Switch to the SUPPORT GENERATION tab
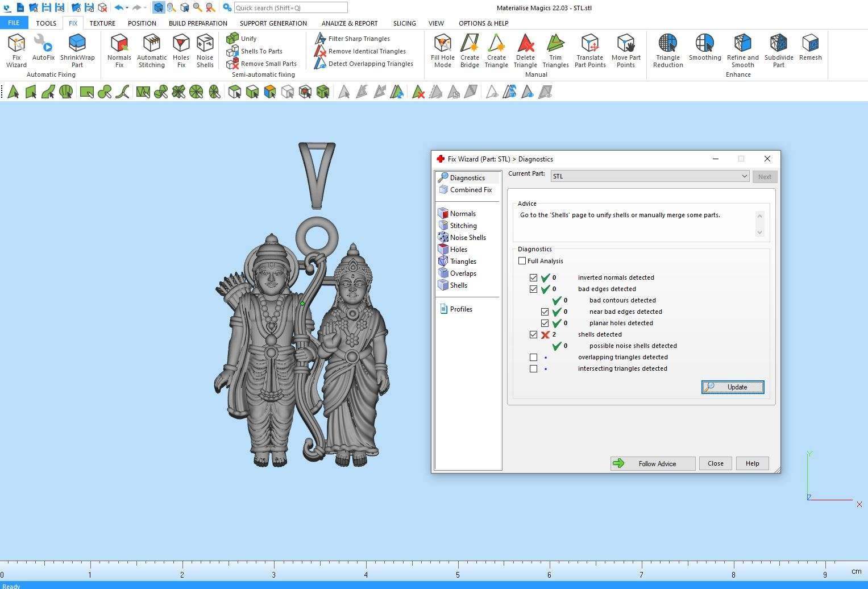This screenshot has height=589, width=868. click(x=273, y=23)
